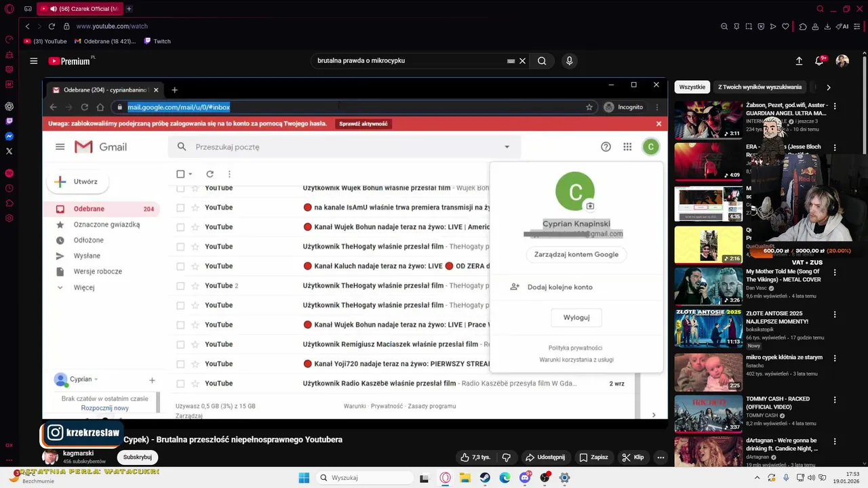Check the IsAmU premiera email row
The height and width of the screenshot is (488, 868).
pyautogui.click(x=180, y=207)
